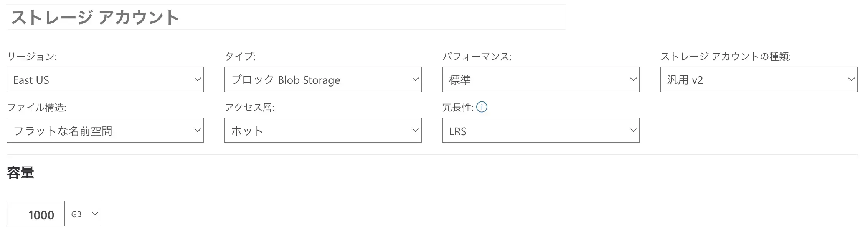Open the アクセス層 dropdown showing ホット
The height and width of the screenshot is (239, 868).
point(323,131)
